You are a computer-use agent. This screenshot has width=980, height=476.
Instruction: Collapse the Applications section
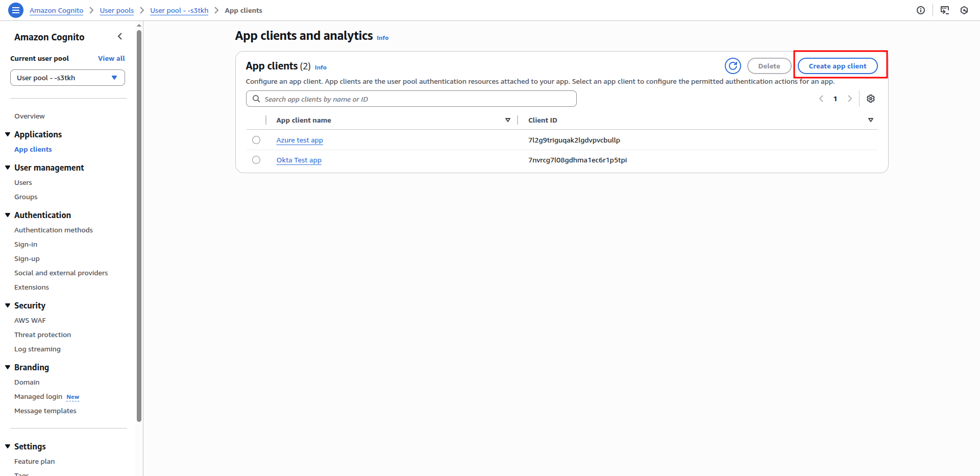(x=8, y=134)
